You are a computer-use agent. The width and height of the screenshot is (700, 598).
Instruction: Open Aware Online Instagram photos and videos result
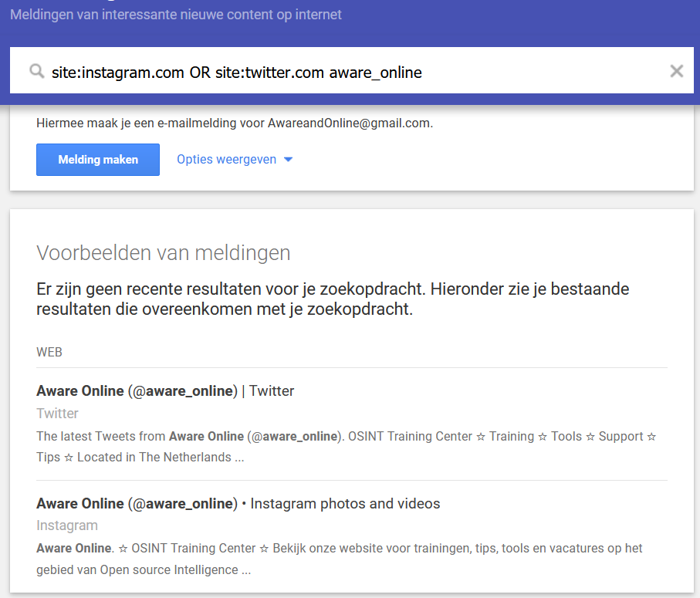[x=238, y=503]
